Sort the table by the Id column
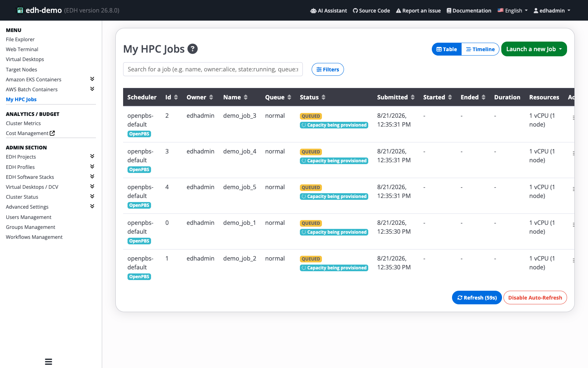 pyautogui.click(x=176, y=97)
